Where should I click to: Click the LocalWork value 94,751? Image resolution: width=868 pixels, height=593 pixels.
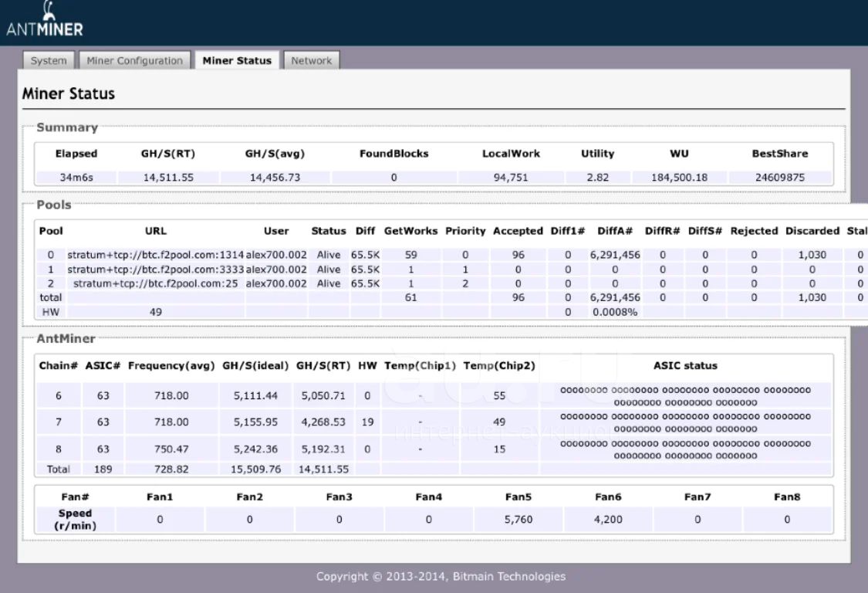click(x=511, y=178)
